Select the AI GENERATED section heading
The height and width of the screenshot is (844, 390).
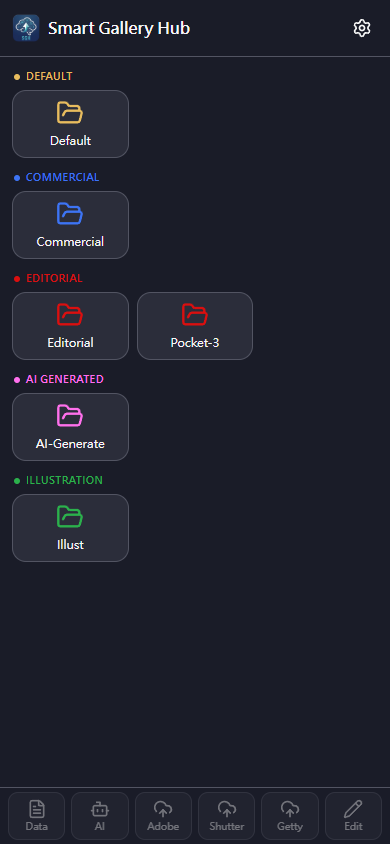65,379
